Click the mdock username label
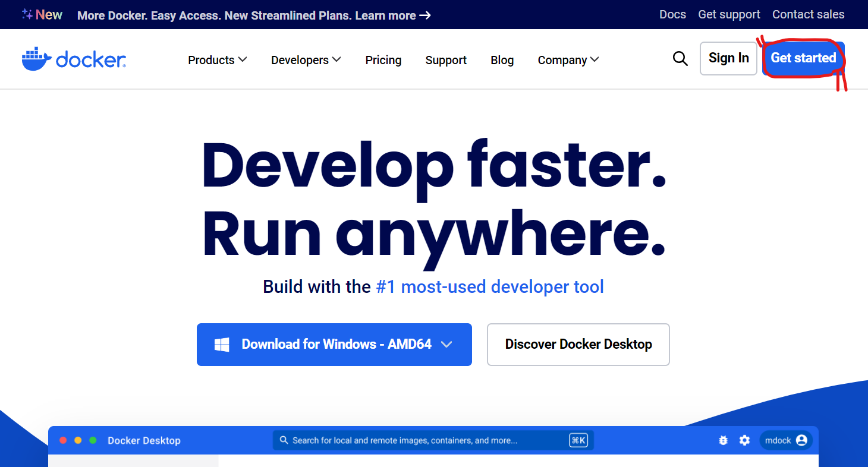The height and width of the screenshot is (467, 868). 778,440
